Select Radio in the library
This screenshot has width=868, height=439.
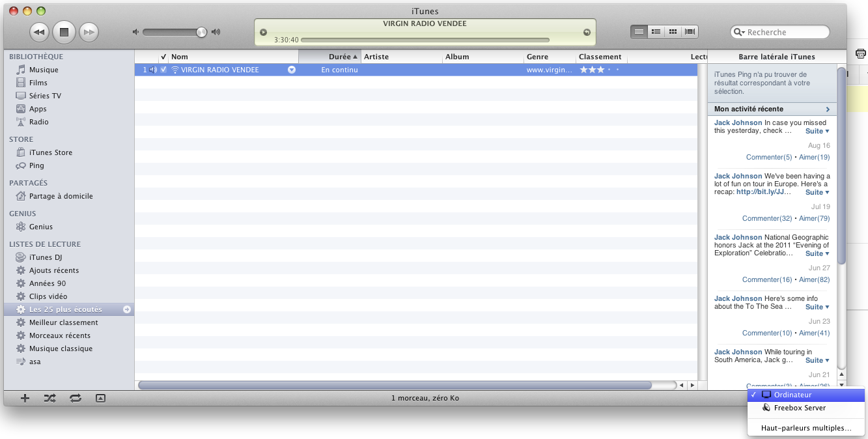click(x=39, y=122)
